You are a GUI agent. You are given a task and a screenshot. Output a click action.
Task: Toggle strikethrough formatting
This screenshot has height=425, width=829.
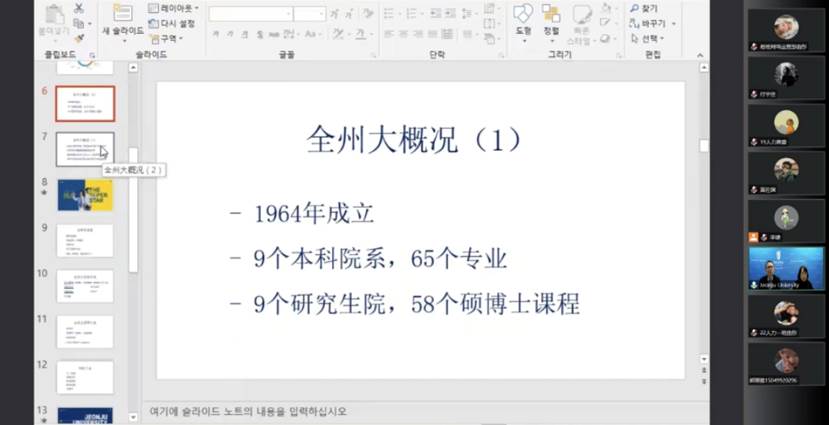[x=274, y=34]
